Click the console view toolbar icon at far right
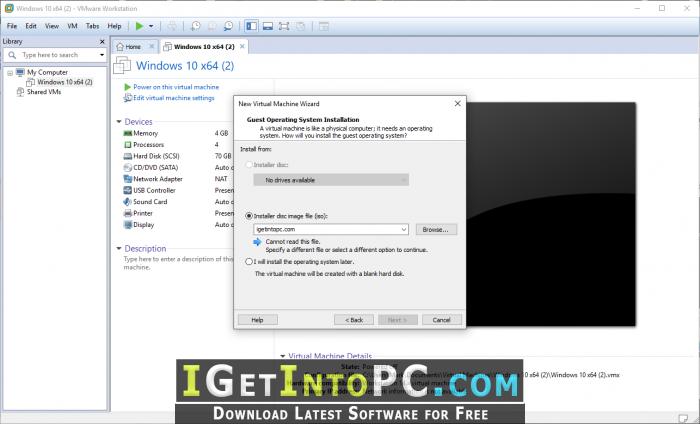 coord(324,26)
